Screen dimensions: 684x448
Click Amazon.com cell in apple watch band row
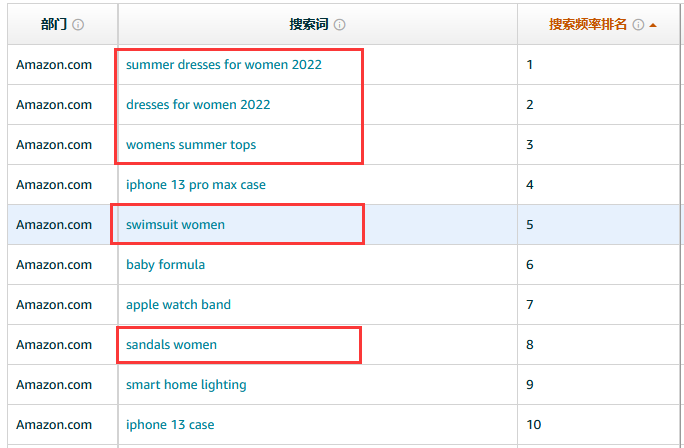tap(62, 305)
